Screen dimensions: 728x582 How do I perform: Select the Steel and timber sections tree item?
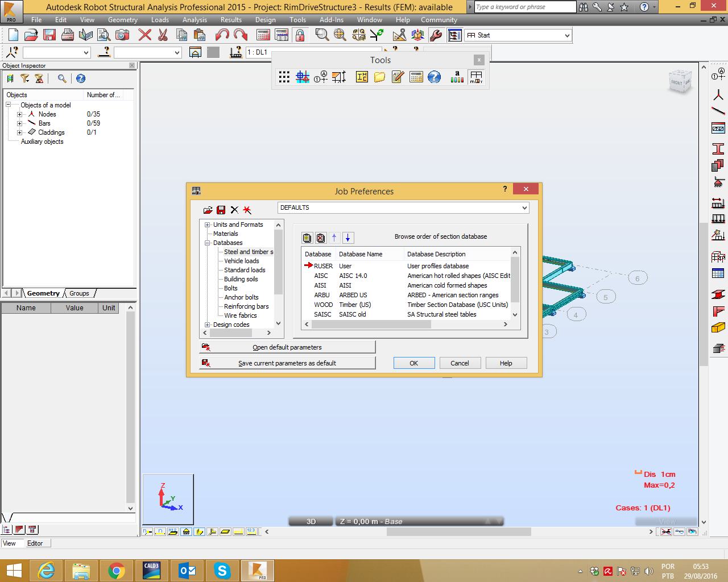[249, 251]
